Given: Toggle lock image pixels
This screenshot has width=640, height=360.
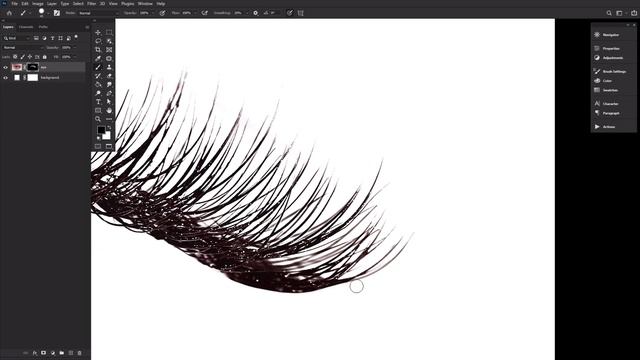Looking at the screenshot, I should [22, 57].
